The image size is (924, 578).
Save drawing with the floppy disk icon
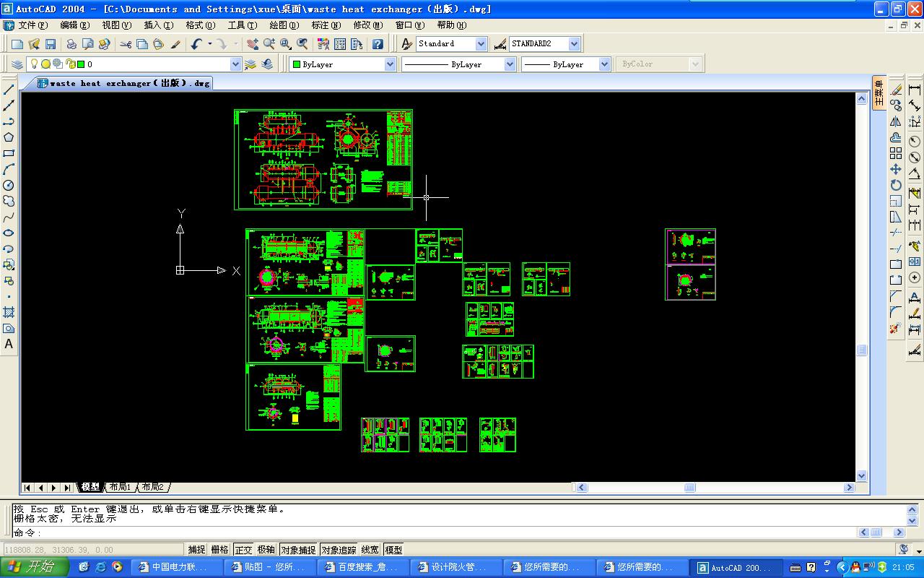(x=51, y=44)
